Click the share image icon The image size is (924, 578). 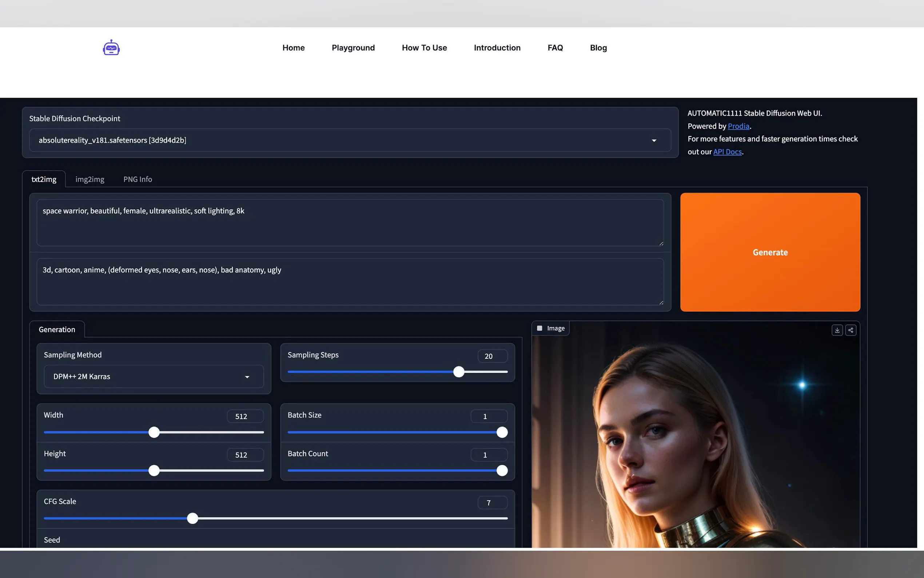[851, 330]
